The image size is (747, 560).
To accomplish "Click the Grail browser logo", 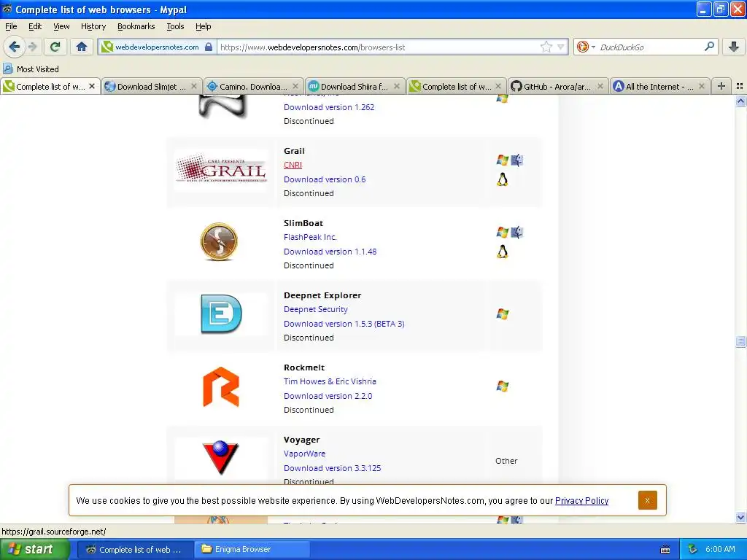I will (x=221, y=168).
